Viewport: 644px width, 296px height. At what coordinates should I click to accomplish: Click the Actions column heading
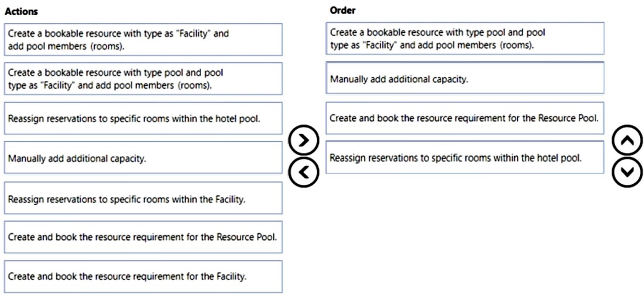22,10
